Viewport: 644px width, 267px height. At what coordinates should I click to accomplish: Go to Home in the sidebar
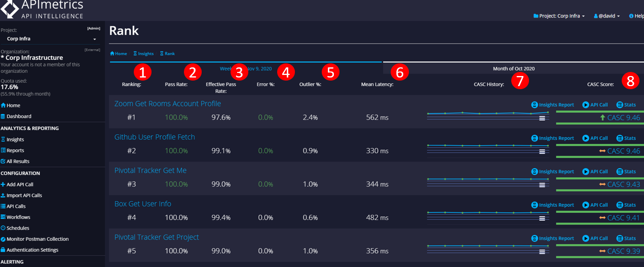(x=11, y=105)
